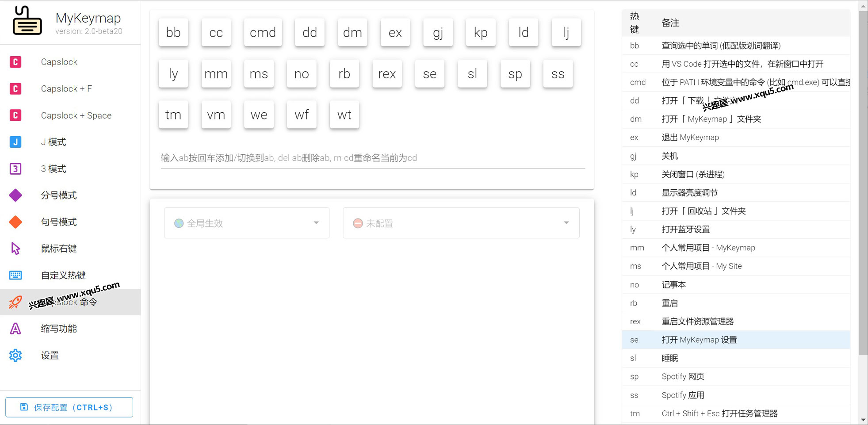This screenshot has height=425, width=868.
Task: Select the sp command key
Action: point(515,73)
